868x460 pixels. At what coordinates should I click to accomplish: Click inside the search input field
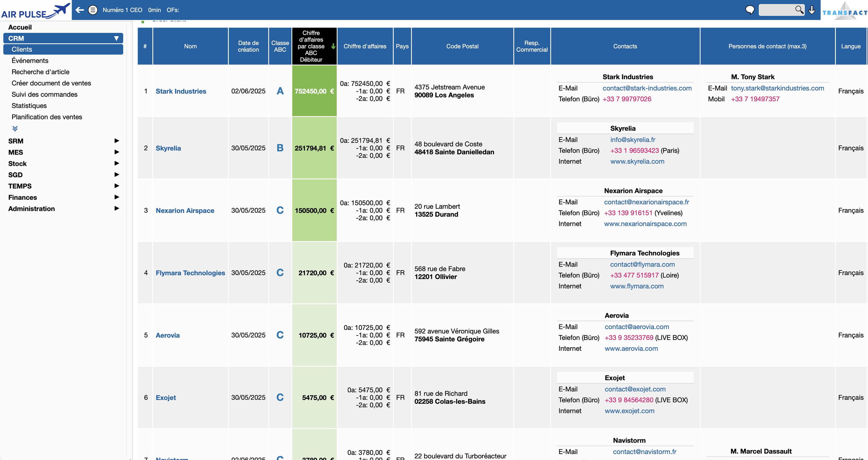pos(778,10)
